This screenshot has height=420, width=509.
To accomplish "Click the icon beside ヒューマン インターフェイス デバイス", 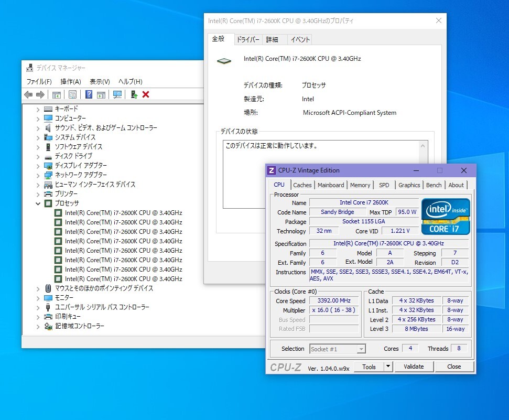I will [48, 185].
